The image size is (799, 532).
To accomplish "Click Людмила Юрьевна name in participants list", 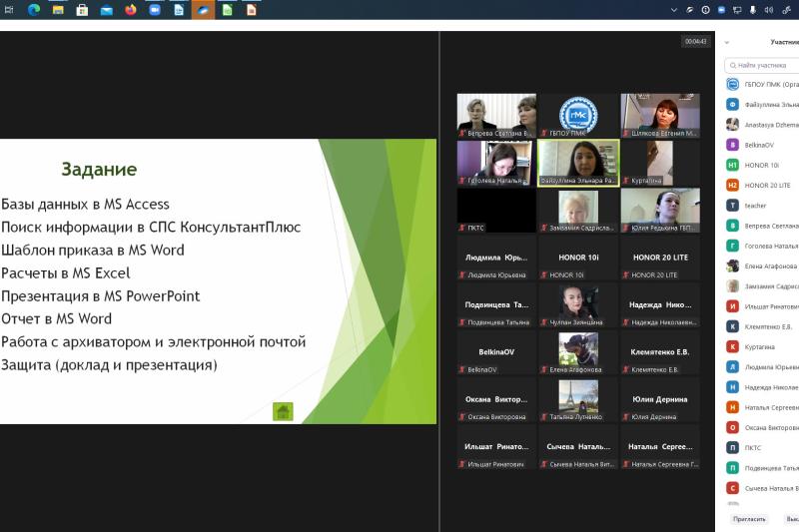I will tap(771, 367).
